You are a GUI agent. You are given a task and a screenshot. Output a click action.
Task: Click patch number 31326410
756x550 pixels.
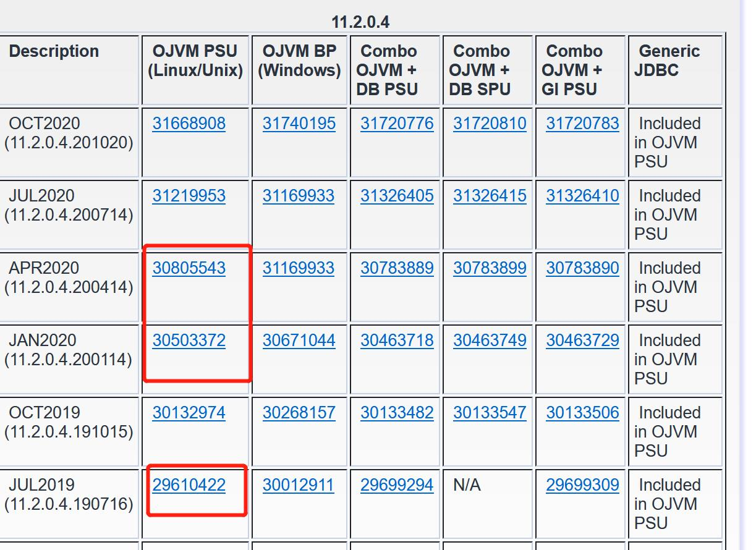pos(582,196)
